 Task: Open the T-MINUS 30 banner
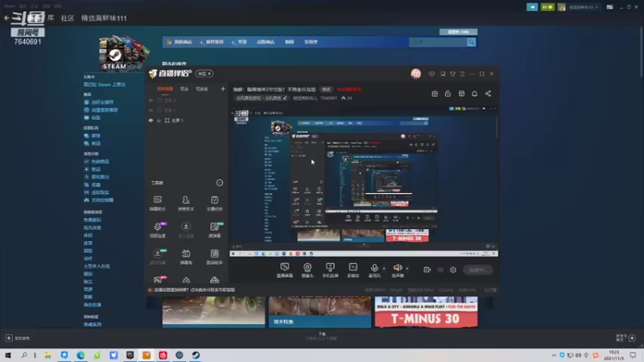coord(426,312)
